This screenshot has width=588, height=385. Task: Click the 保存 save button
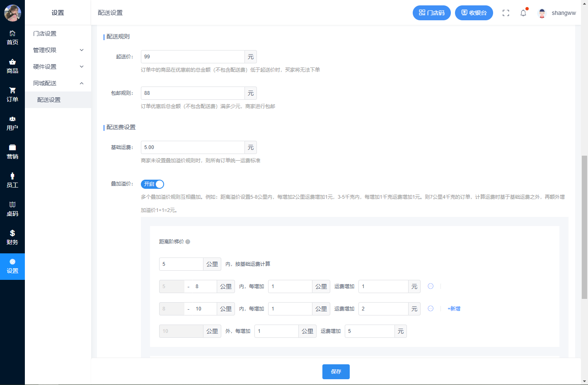point(336,372)
